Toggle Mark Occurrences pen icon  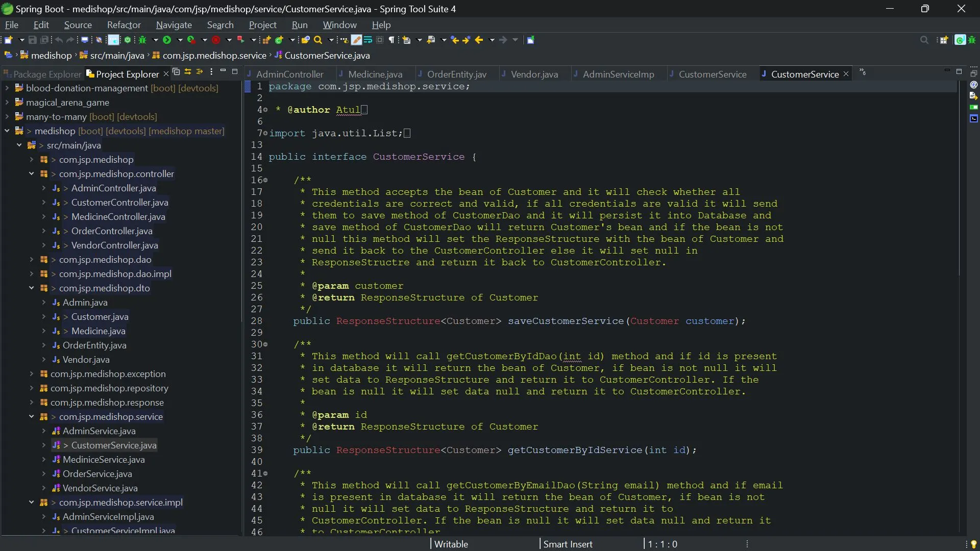point(356,40)
